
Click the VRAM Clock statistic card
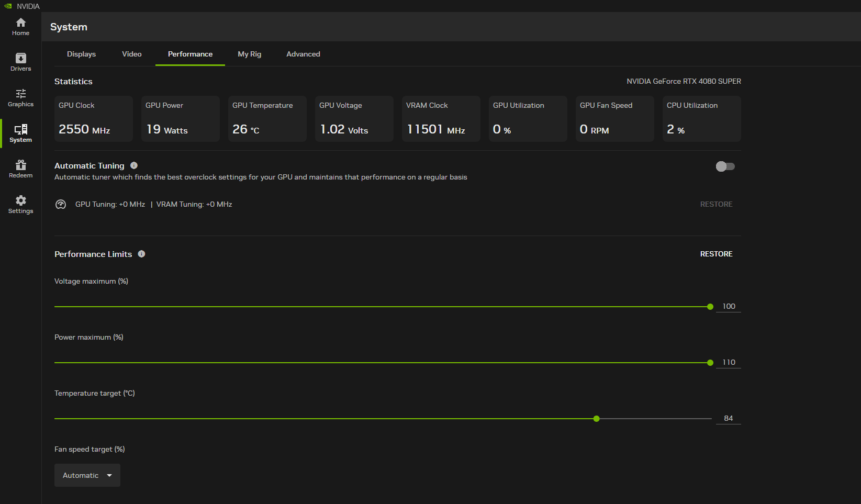(441, 119)
